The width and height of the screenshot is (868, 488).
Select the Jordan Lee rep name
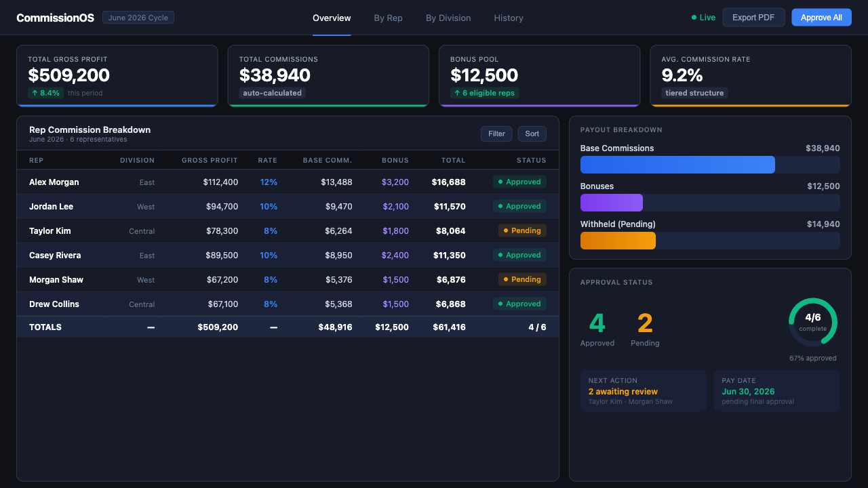(51, 206)
